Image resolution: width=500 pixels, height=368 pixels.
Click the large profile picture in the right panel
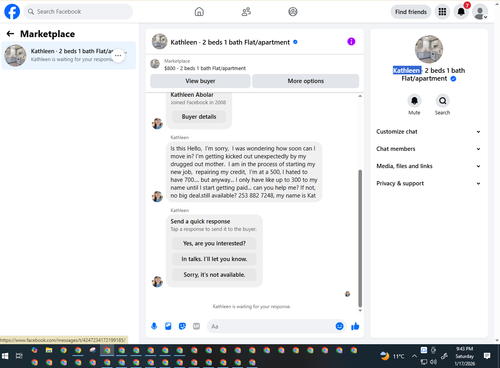coord(429,49)
